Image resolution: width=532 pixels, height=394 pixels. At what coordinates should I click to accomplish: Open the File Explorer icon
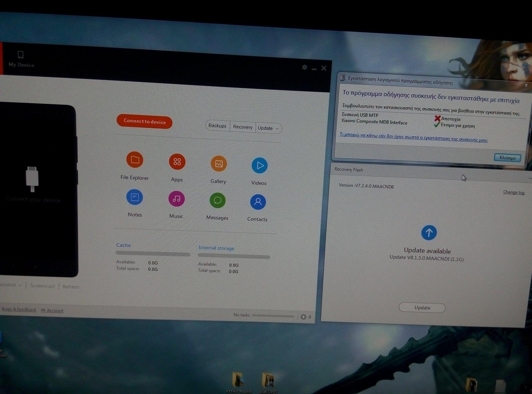point(135,160)
